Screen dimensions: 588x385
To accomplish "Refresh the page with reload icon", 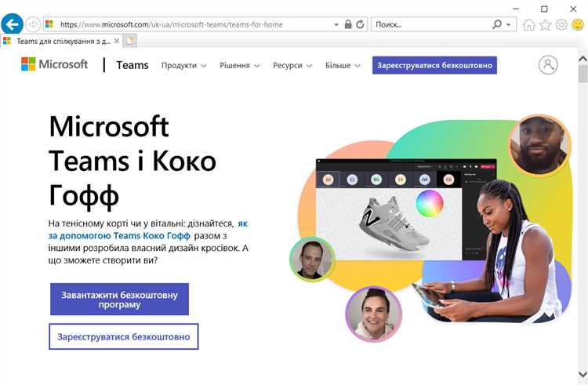I will [360, 24].
